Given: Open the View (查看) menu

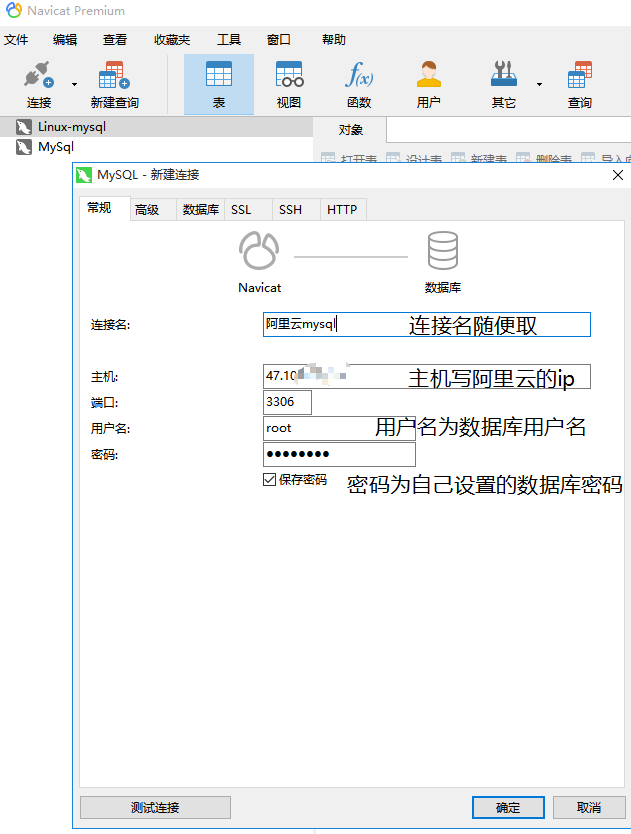Looking at the screenshot, I should (115, 40).
